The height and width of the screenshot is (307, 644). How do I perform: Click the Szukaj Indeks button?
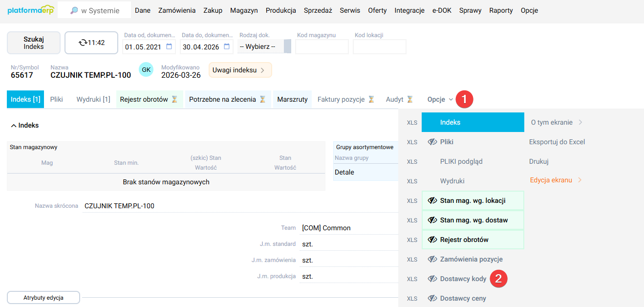click(33, 43)
